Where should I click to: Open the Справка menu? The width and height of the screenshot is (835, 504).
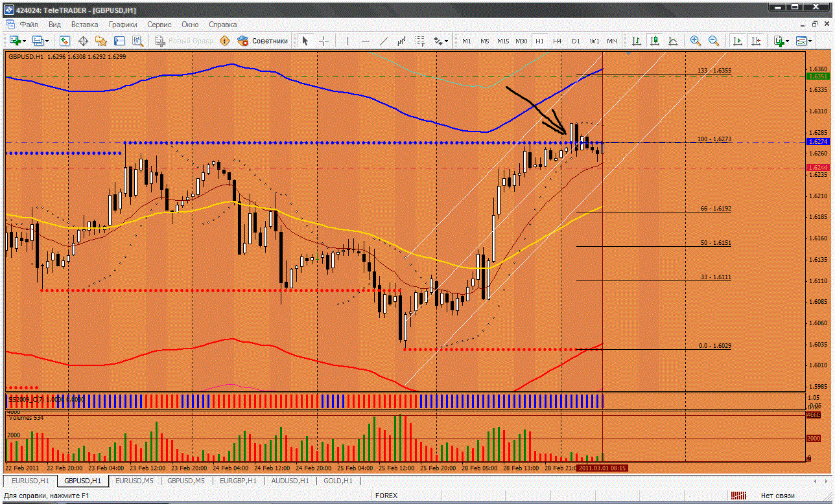223,25
